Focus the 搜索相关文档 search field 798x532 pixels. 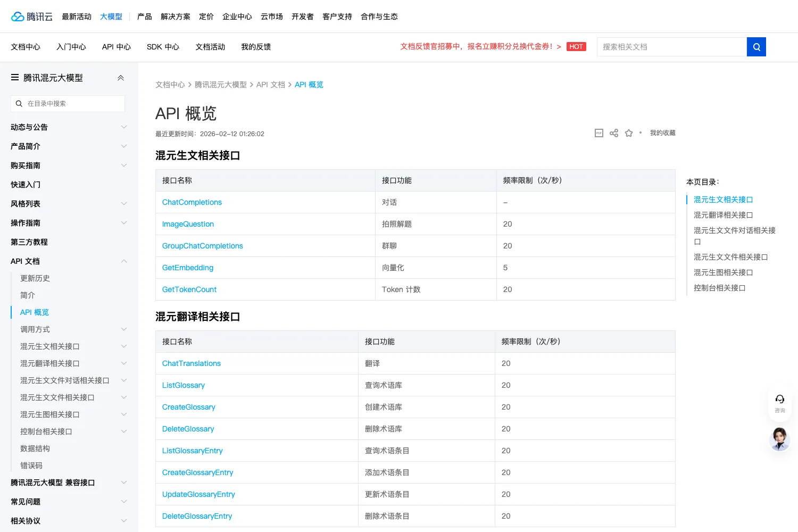672,47
